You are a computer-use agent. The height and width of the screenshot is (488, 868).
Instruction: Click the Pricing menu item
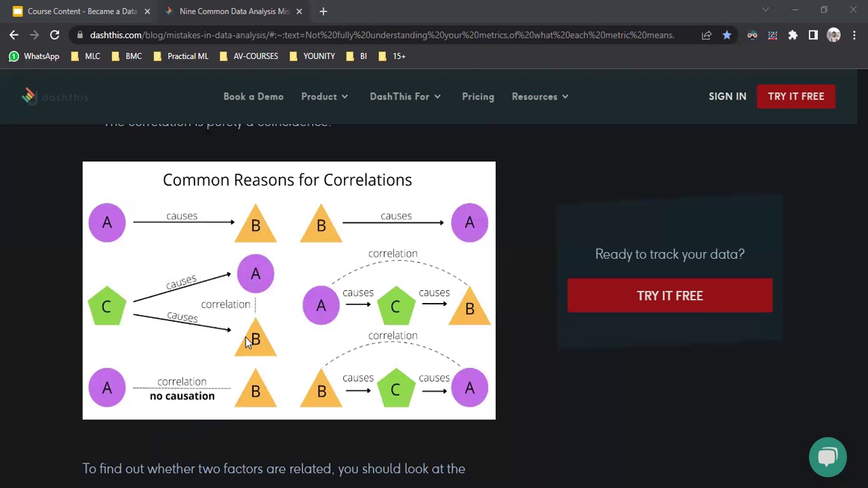click(x=478, y=96)
